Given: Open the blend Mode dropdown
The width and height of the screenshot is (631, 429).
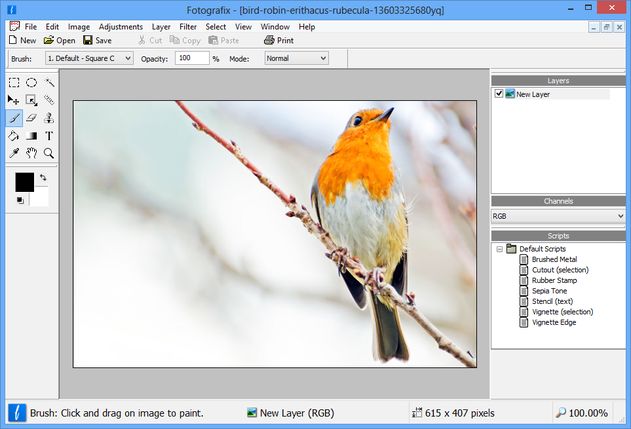Looking at the screenshot, I should click(x=296, y=58).
